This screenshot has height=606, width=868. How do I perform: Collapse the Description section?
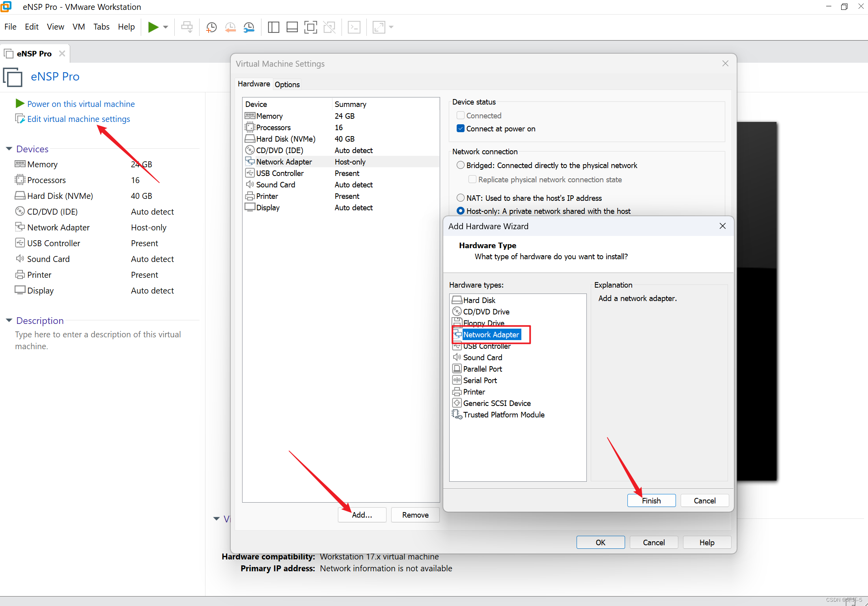(x=9, y=320)
